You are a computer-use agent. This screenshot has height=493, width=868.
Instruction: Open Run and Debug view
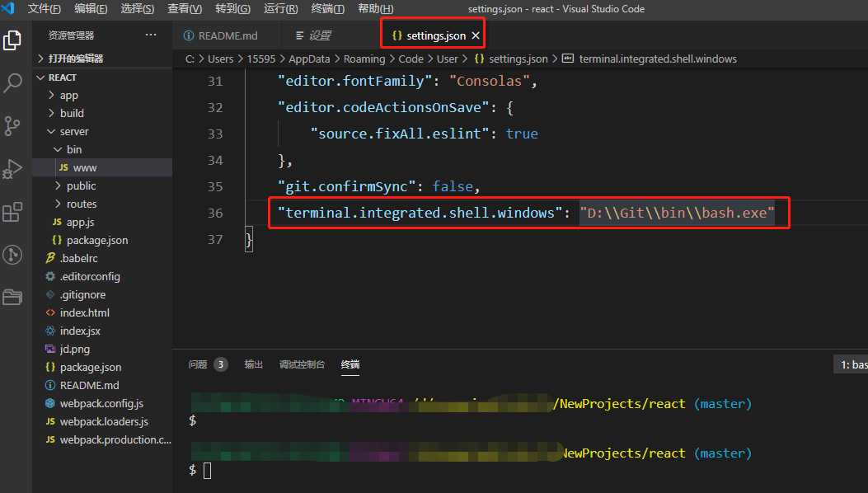(12, 169)
